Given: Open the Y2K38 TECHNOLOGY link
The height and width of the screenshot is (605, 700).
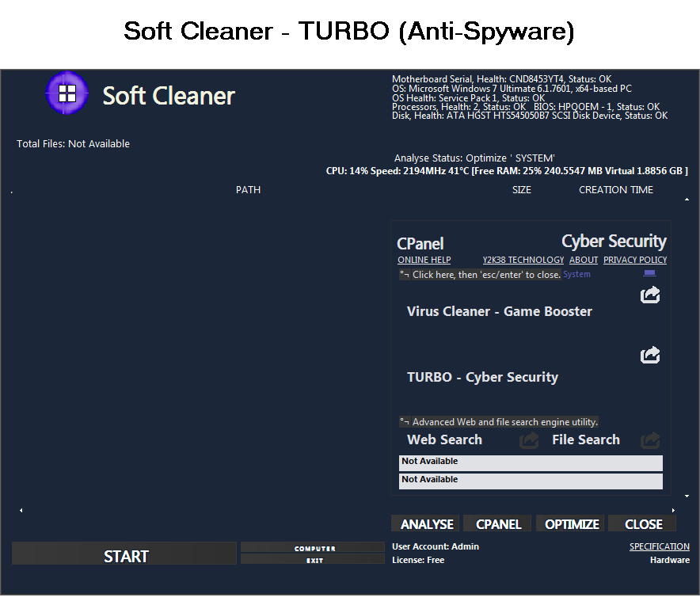Looking at the screenshot, I should (523, 260).
